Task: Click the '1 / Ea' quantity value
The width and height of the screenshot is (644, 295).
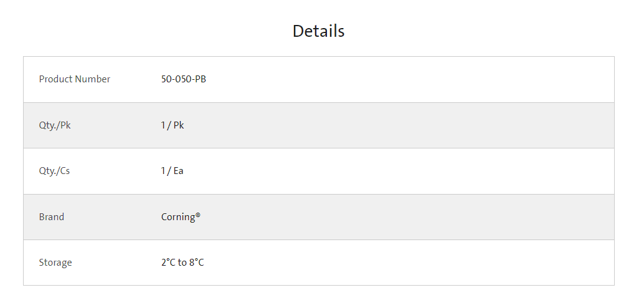Action: pos(172,171)
